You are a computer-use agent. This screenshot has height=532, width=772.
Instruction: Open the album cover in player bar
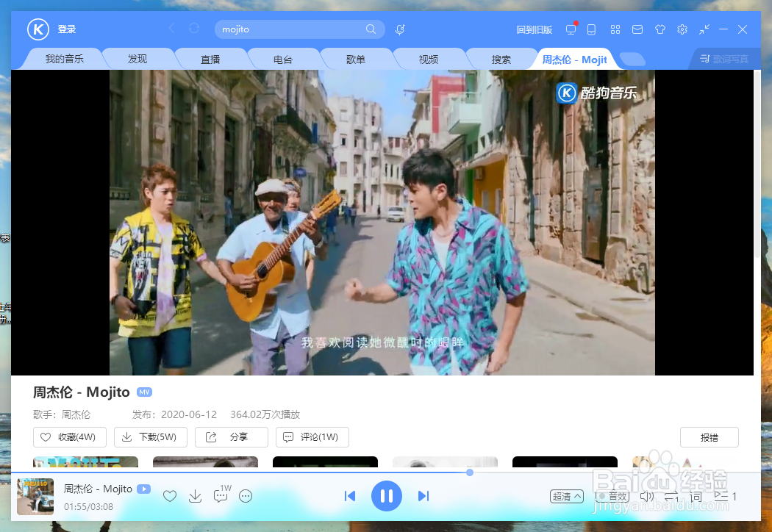point(35,497)
